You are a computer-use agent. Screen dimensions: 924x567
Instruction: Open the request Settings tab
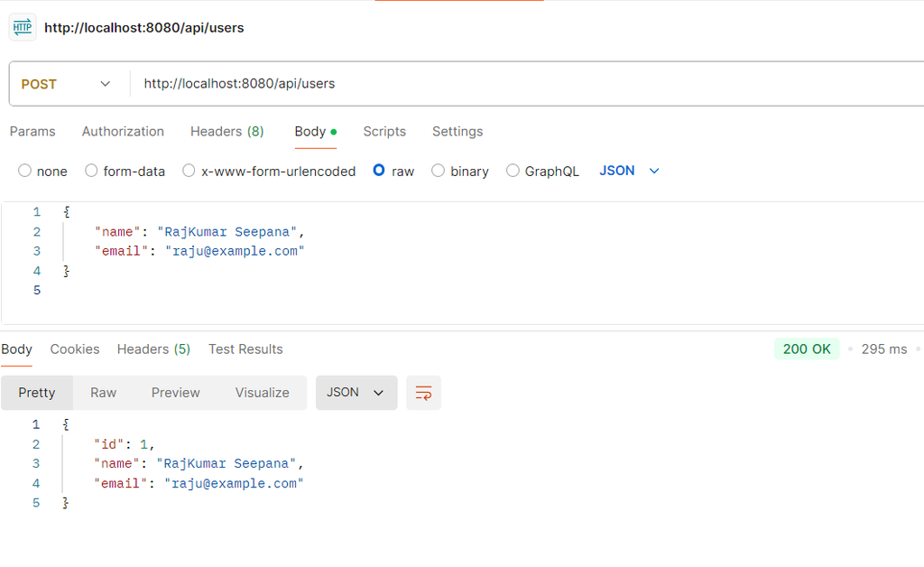click(x=457, y=132)
